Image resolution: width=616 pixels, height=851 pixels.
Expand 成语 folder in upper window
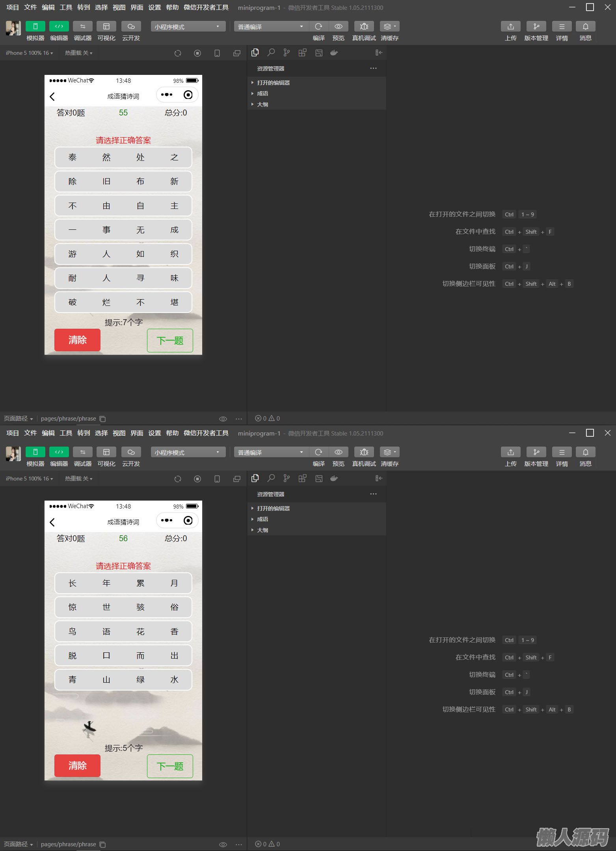tap(316, 93)
